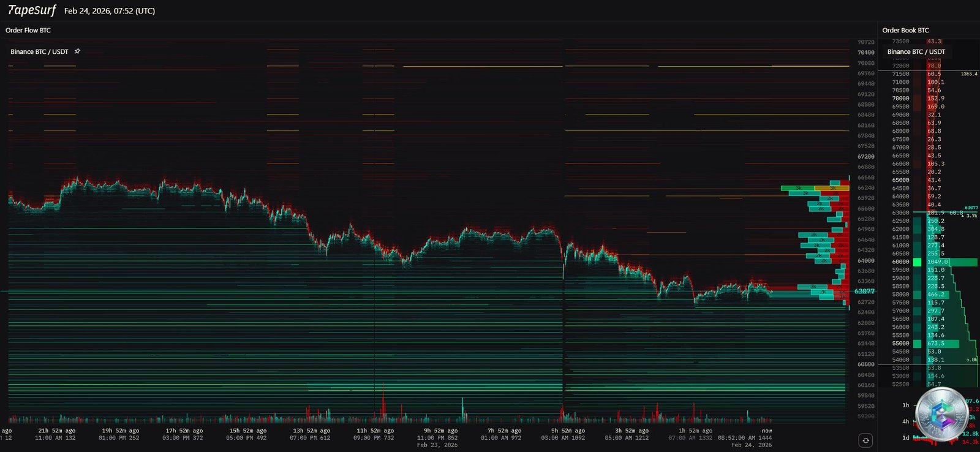
Task: Click the 1049.0 volume at 60000
Action: tap(937, 262)
